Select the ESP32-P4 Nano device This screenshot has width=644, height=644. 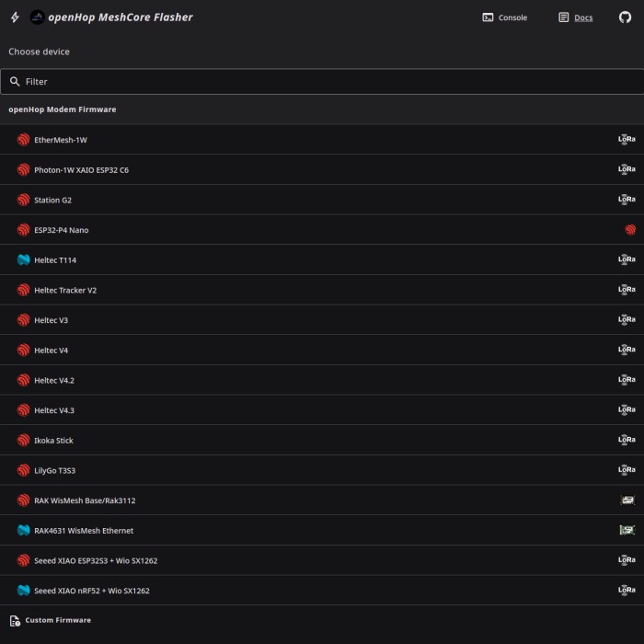pyautogui.click(x=322, y=230)
